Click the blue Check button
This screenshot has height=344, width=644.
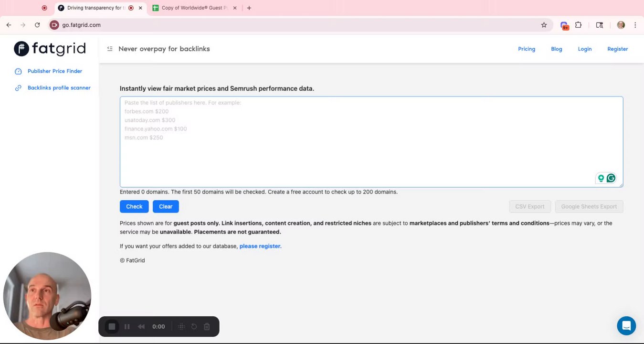tap(134, 206)
